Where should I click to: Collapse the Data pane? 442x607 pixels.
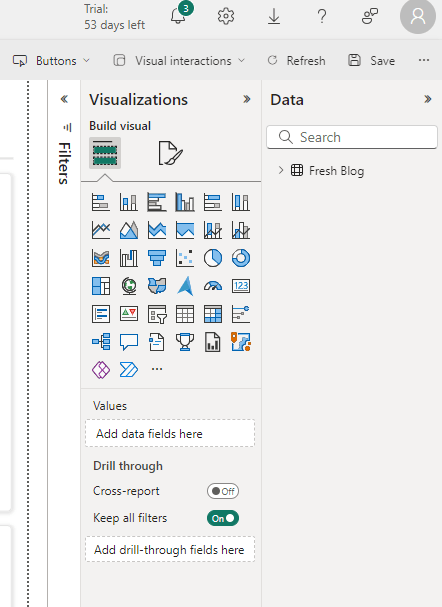(427, 99)
